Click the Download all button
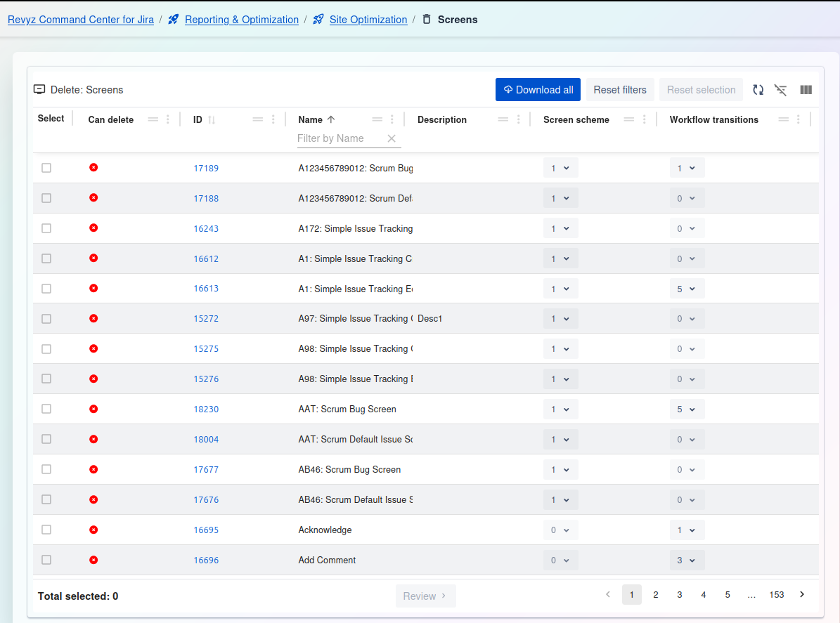Screen dimensions: 840x623 538,90
